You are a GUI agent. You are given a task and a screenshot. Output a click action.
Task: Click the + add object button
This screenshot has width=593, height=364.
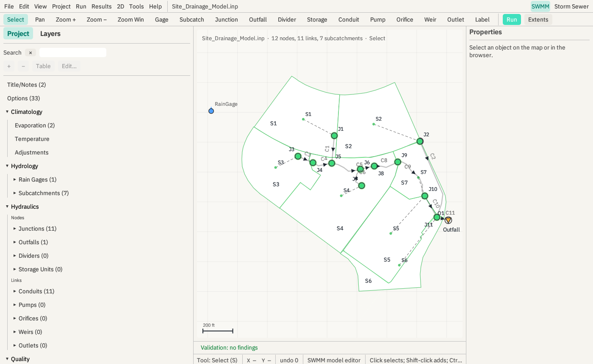point(9,66)
